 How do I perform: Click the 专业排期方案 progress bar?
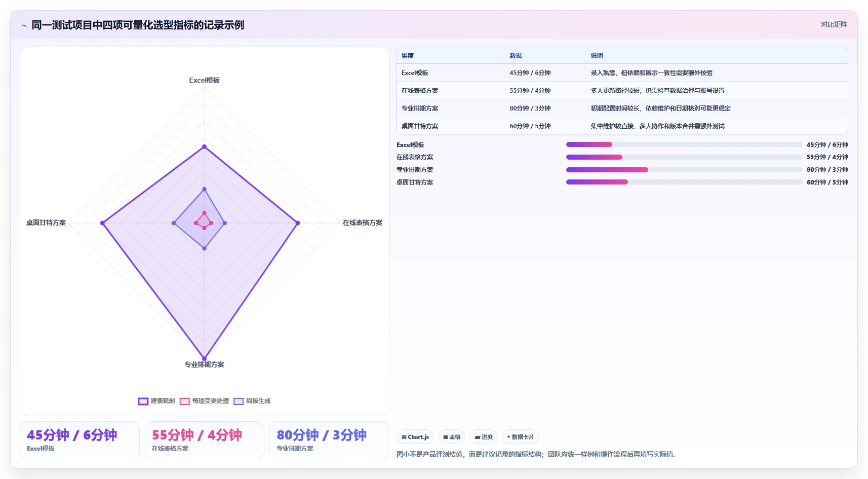click(684, 170)
